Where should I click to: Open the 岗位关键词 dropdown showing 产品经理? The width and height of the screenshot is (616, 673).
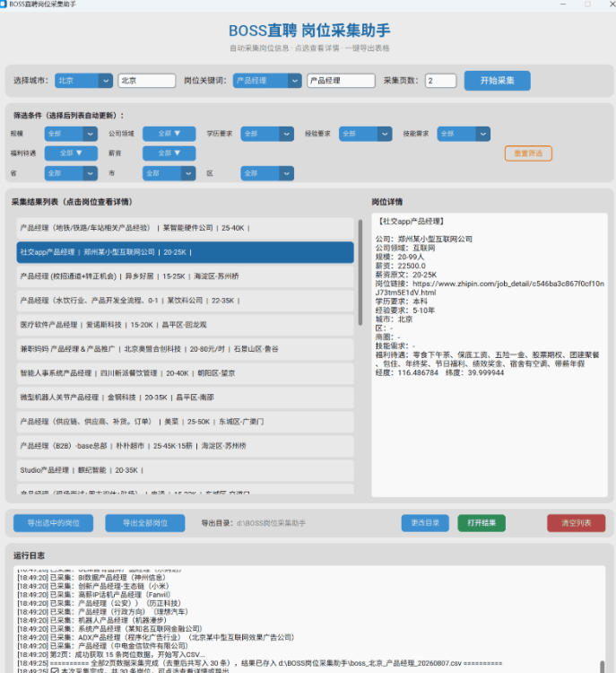[x=267, y=81]
